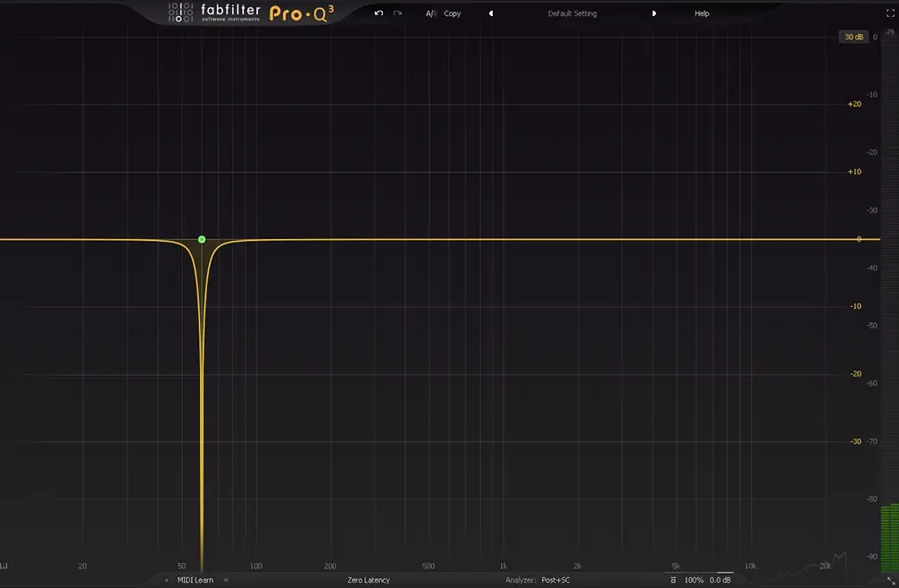This screenshot has height=588, width=899.
Task: Click the +20 dB scale label
Action: pos(854,104)
